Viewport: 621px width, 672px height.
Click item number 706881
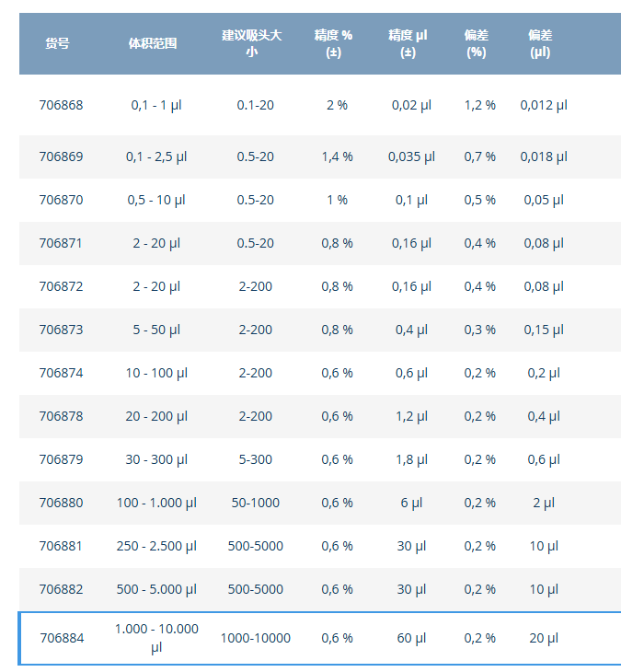pyautogui.click(x=61, y=546)
